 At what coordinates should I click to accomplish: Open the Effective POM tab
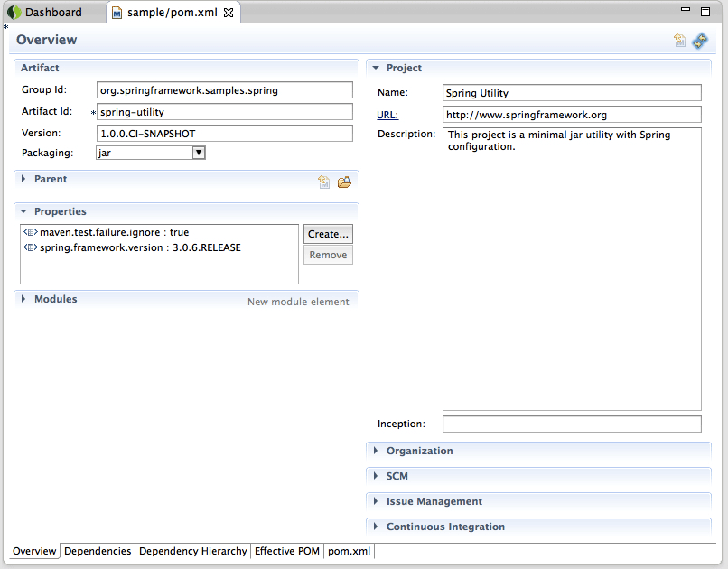[x=287, y=551]
